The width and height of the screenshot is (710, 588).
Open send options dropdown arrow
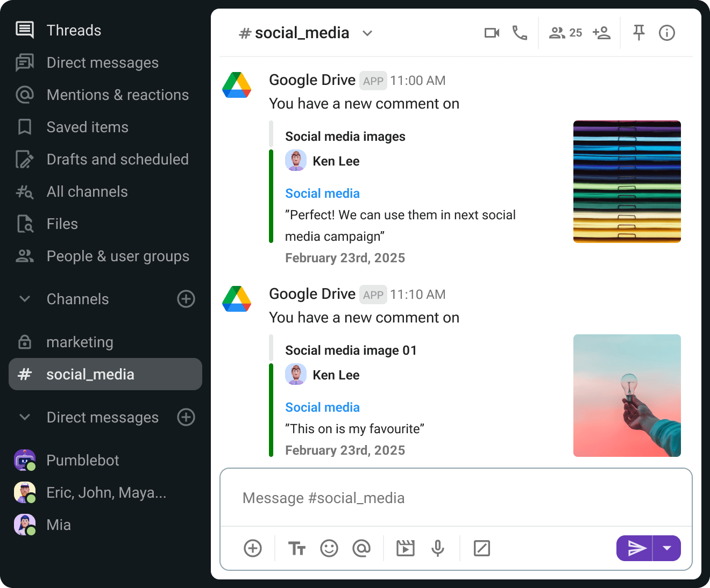(x=667, y=548)
